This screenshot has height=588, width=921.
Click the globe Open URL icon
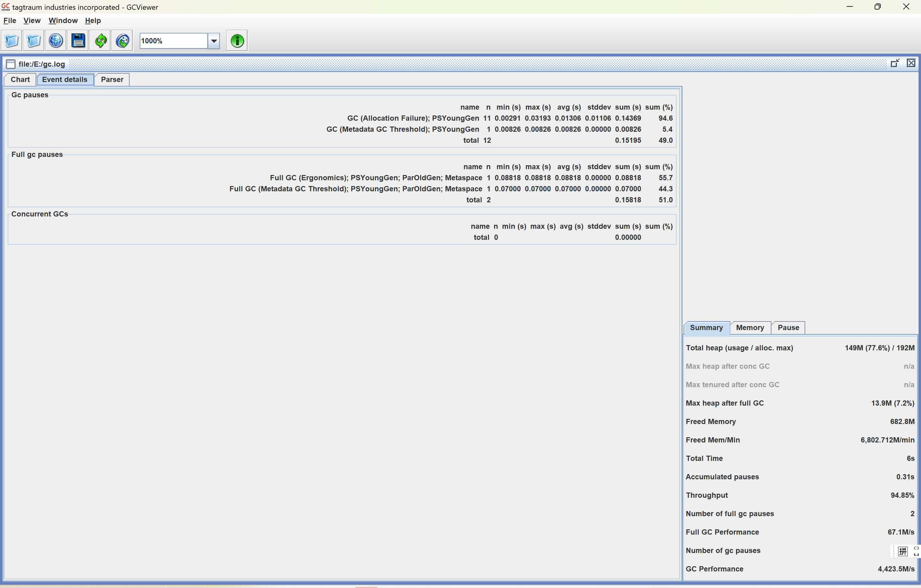[x=56, y=41]
